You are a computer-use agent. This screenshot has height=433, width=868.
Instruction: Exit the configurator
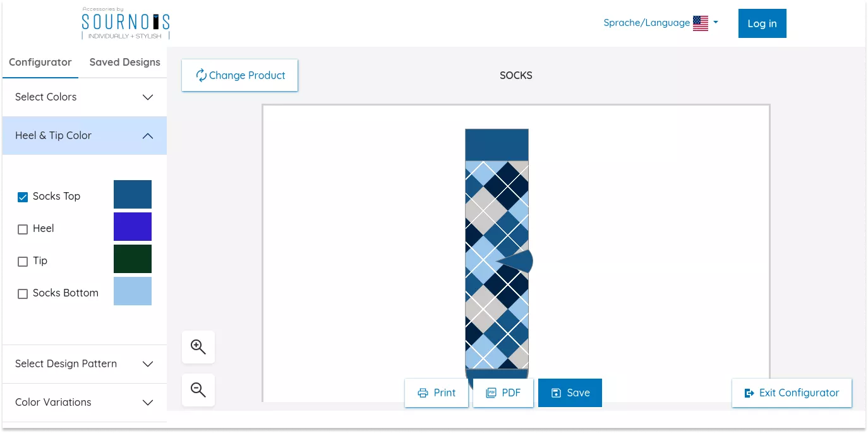pyautogui.click(x=792, y=393)
